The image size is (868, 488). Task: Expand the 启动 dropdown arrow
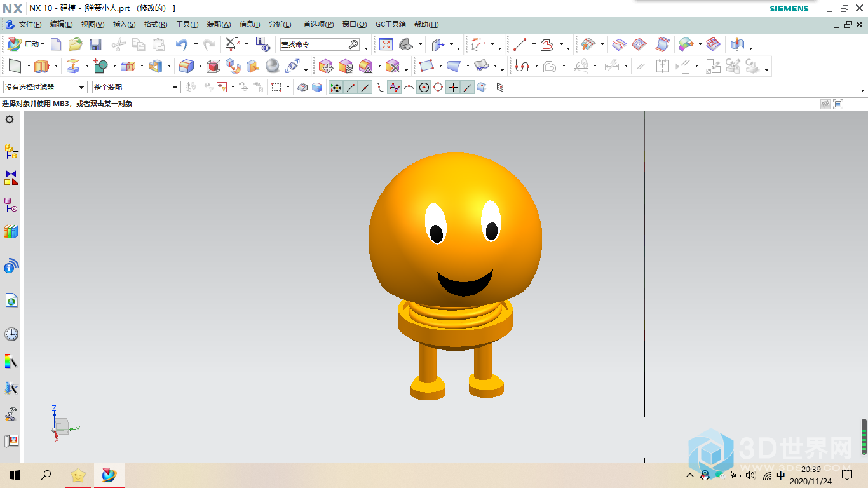(43, 44)
